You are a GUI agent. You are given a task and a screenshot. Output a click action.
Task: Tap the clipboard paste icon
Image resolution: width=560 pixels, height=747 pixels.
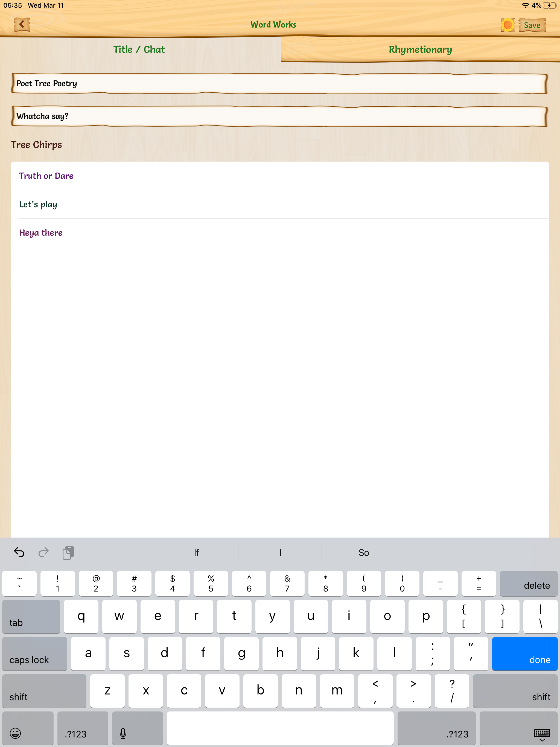click(68, 553)
